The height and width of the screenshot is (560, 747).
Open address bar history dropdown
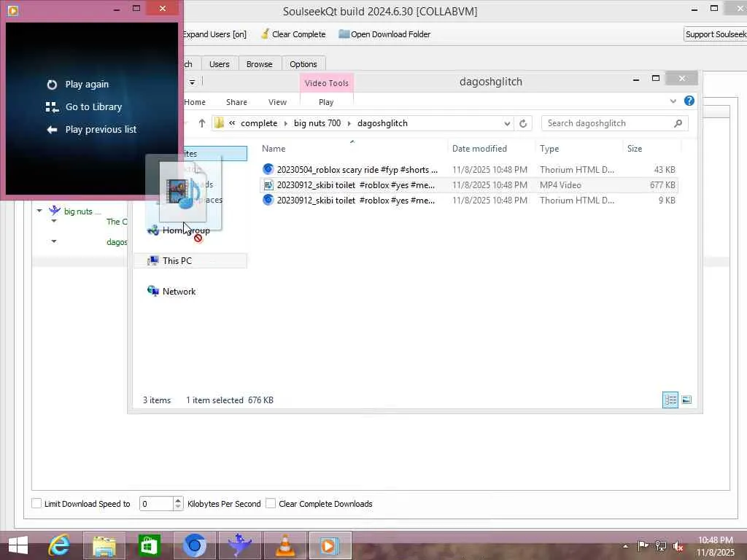507,123
